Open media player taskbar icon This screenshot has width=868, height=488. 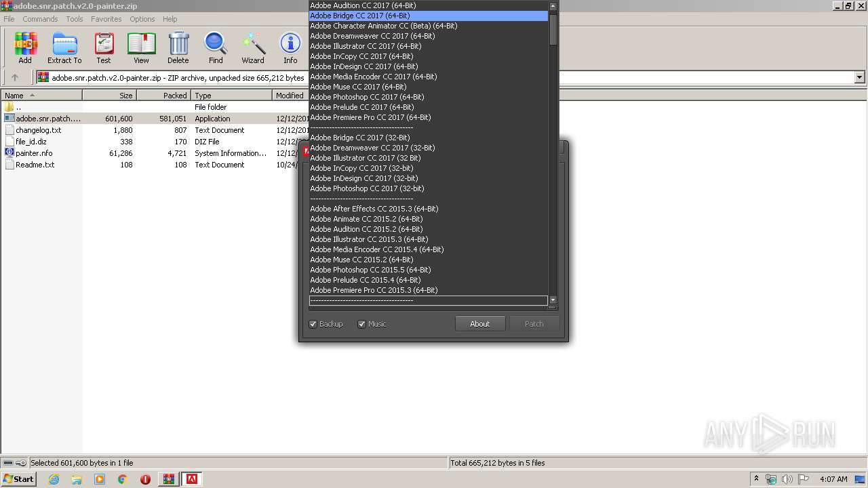coord(100,479)
